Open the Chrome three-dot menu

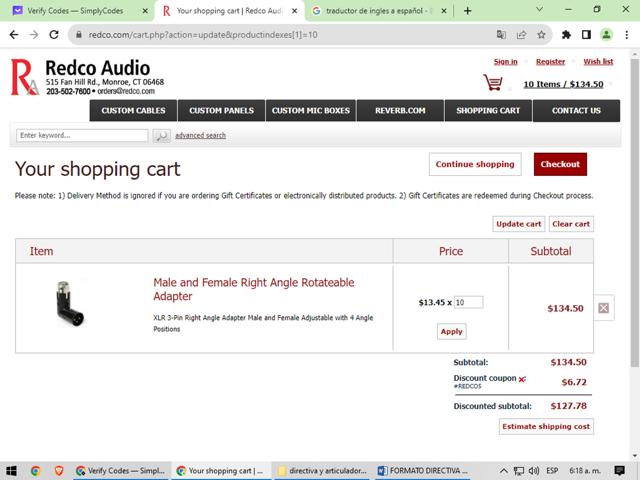pos(627,35)
